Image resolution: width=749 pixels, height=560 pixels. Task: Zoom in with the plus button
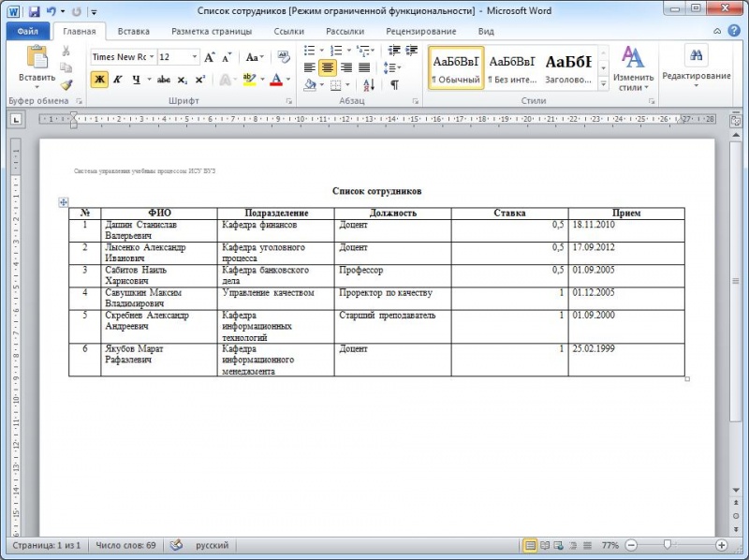(721, 545)
